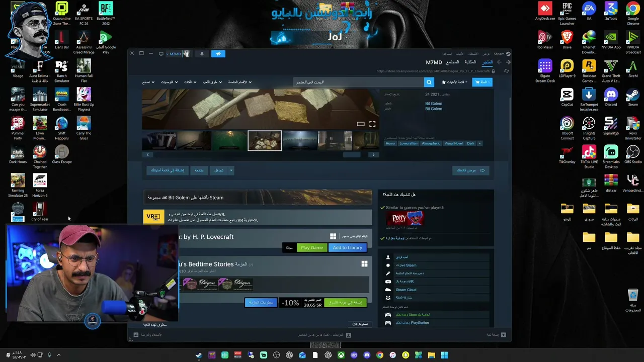Viewport: 644px width, 362px height.
Task: Expand the طرق اللعب ways to play dropdown
Action: [211, 82]
